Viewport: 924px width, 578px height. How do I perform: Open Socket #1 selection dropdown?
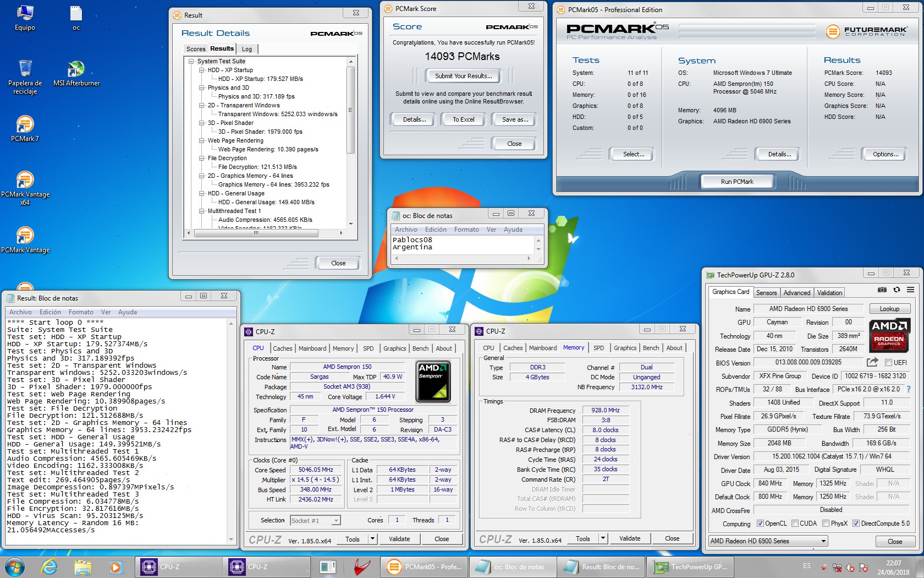[x=315, y=520]
